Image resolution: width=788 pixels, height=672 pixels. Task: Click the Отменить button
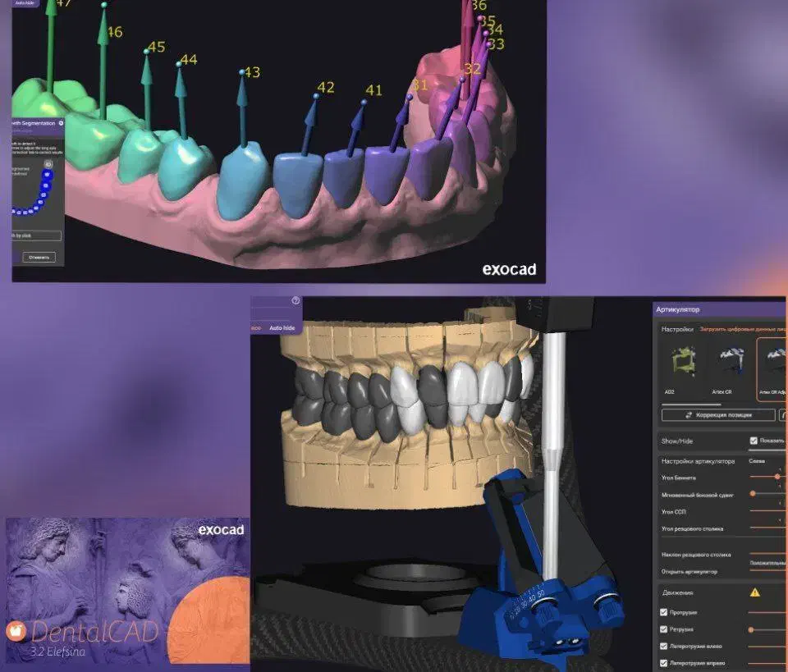click(39, 257)
